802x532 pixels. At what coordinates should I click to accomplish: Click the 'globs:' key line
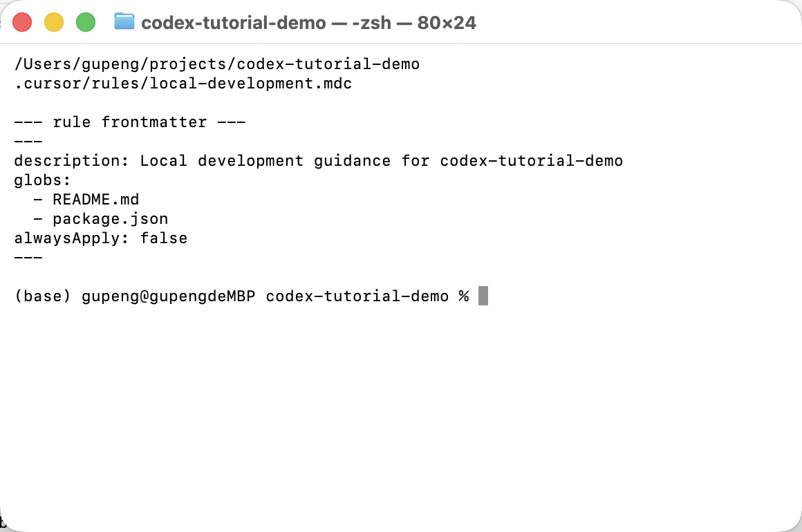coord(42,180)
